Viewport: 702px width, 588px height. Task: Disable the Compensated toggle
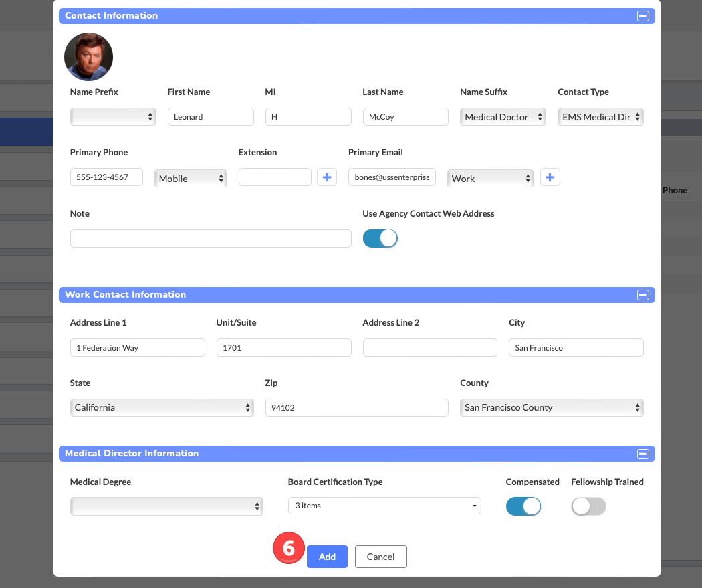(x=523, y=506)
